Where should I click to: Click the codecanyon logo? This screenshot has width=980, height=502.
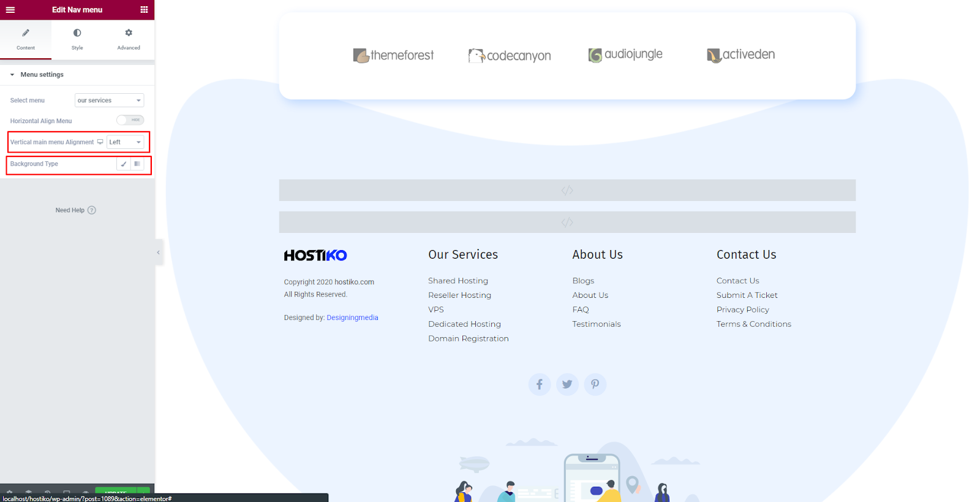coord(510,56)
